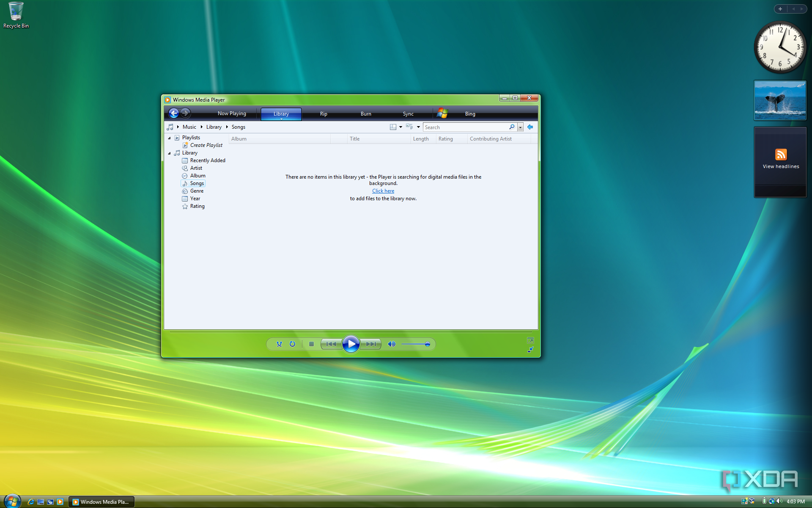Switch to compact mode icon

(530, 350)
